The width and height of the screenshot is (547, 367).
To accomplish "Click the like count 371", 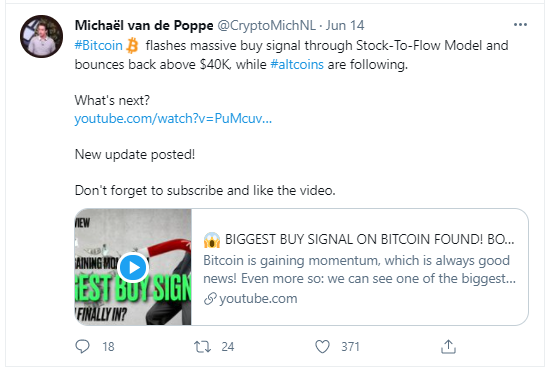I will pyautogui.click(x=350, y=347).
